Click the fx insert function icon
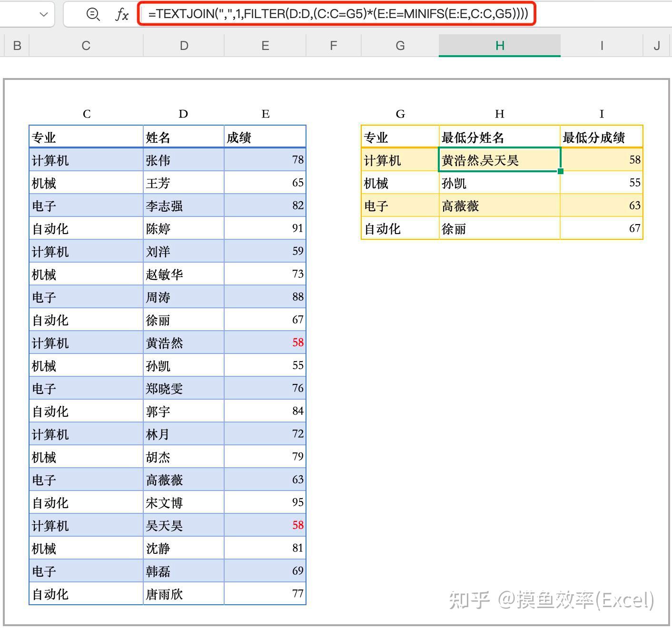 pyautogui.click(x=122, y=14)
